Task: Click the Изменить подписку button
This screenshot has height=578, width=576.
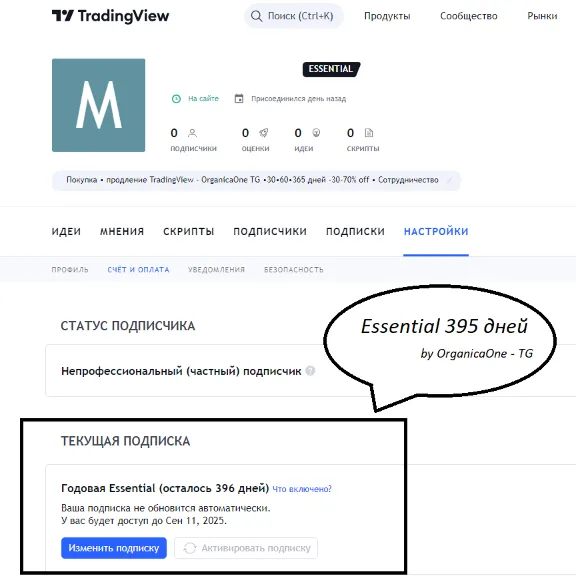Action: tap(114, 548)
